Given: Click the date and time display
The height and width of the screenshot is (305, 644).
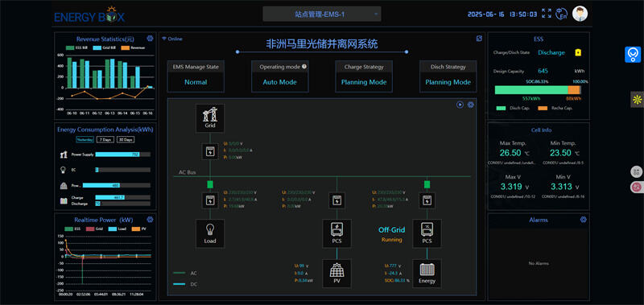Looking at the screenshot, I should pos(502,14).
